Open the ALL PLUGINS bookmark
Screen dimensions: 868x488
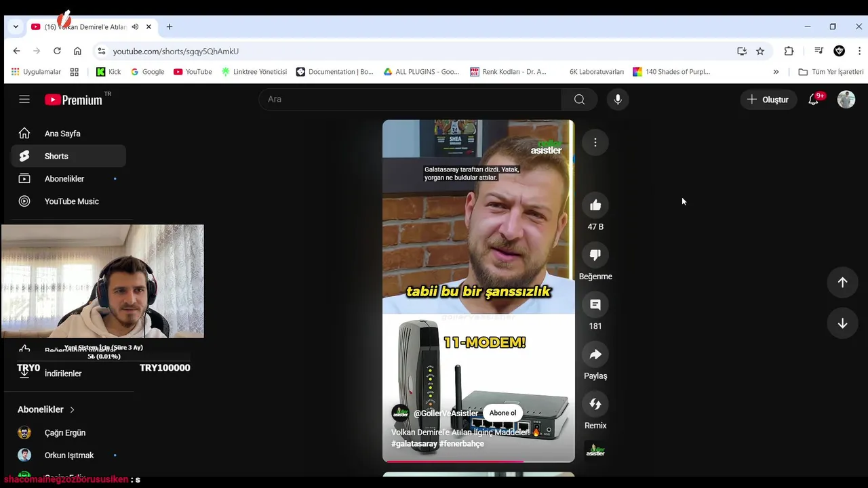click(x=421, y=72)
